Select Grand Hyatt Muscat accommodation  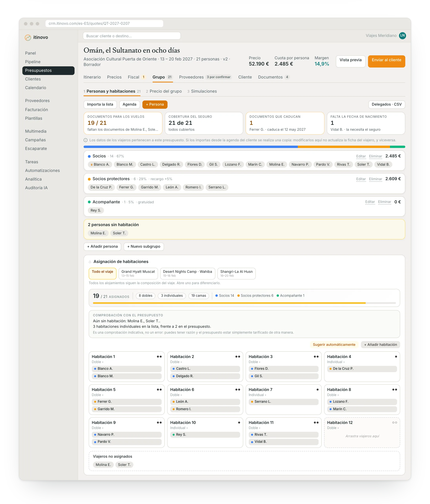pyautogui.click(x=138, y=273)
